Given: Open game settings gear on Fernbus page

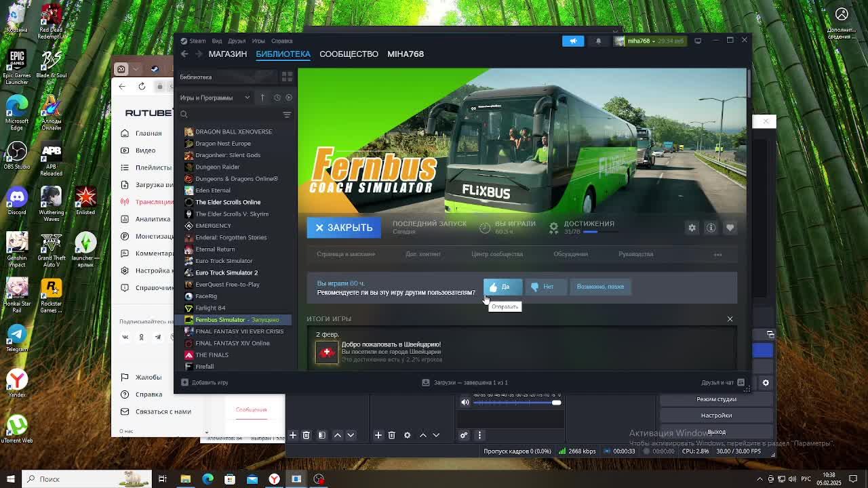Looking at the screenshot, I should [x=692, y=228].
